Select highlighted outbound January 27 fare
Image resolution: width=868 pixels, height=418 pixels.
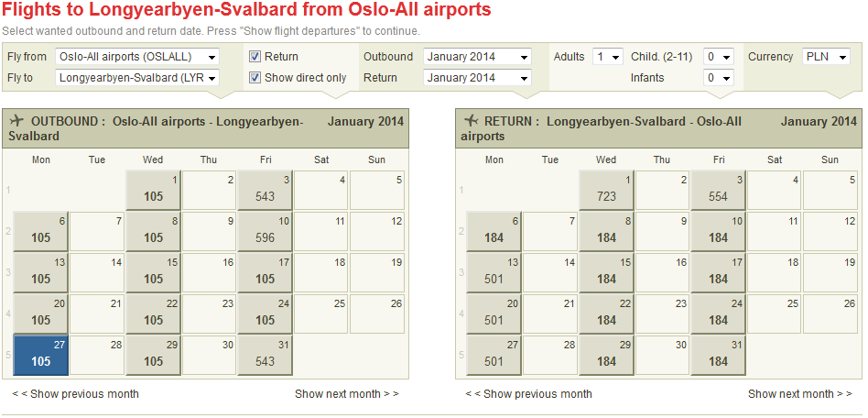click(41, 356)
